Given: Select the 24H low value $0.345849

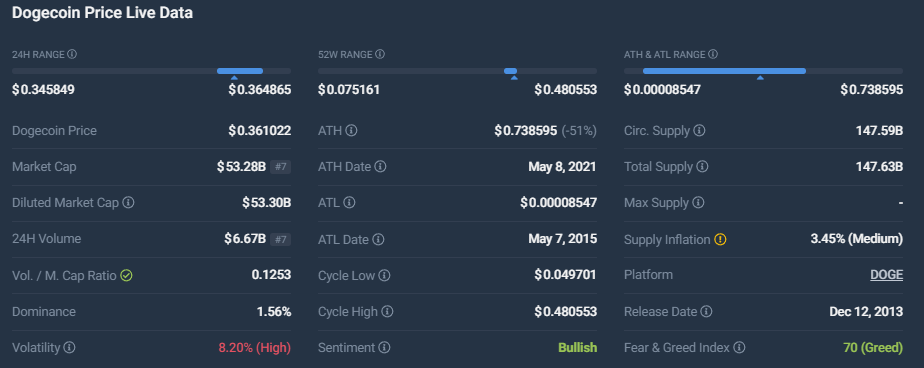Looking at the screenshot, I should (x=44, y=90).
